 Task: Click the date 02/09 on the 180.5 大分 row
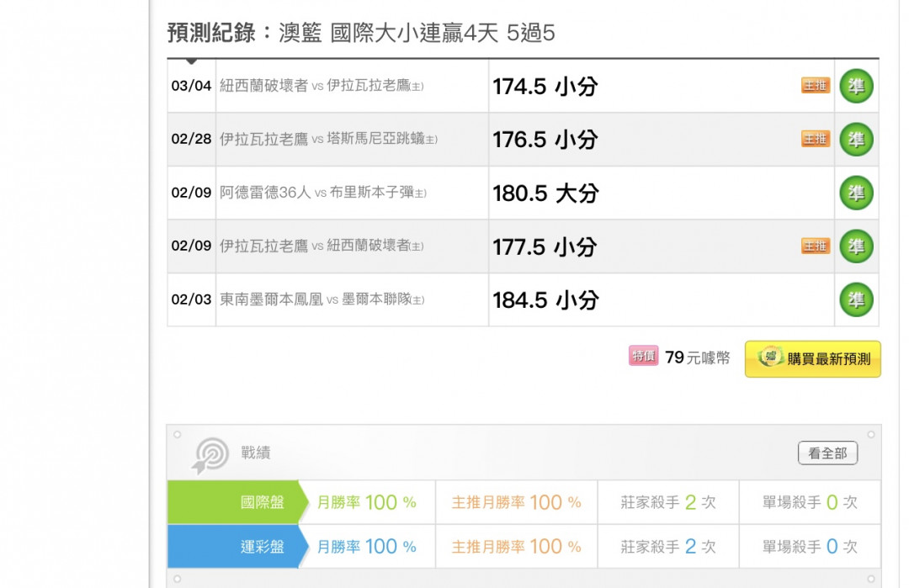click(191, 193)
